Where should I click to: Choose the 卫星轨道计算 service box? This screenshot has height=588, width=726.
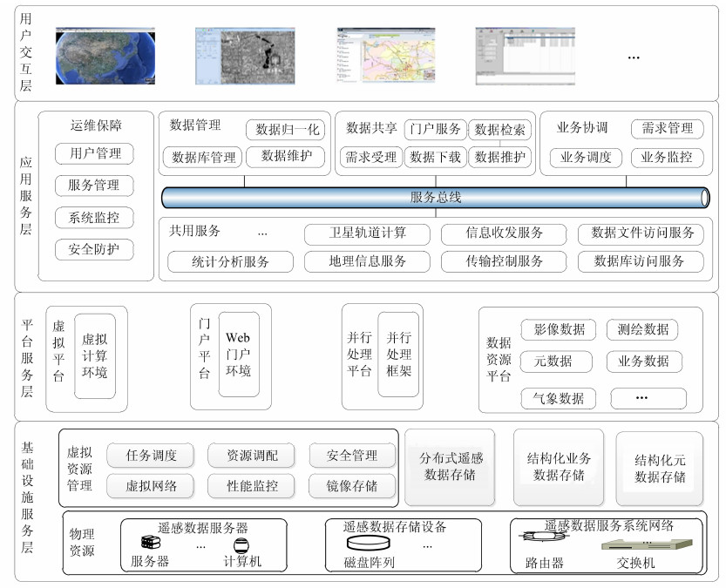367,233
